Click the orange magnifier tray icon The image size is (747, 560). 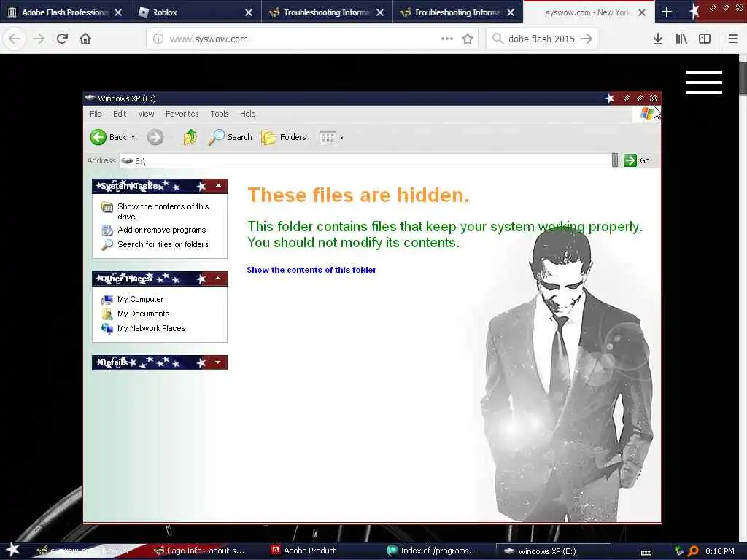coord(693,551)
